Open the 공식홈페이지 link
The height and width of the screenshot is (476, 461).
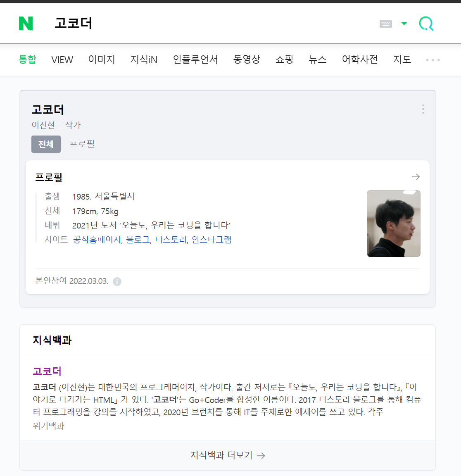tap(97, 240)
